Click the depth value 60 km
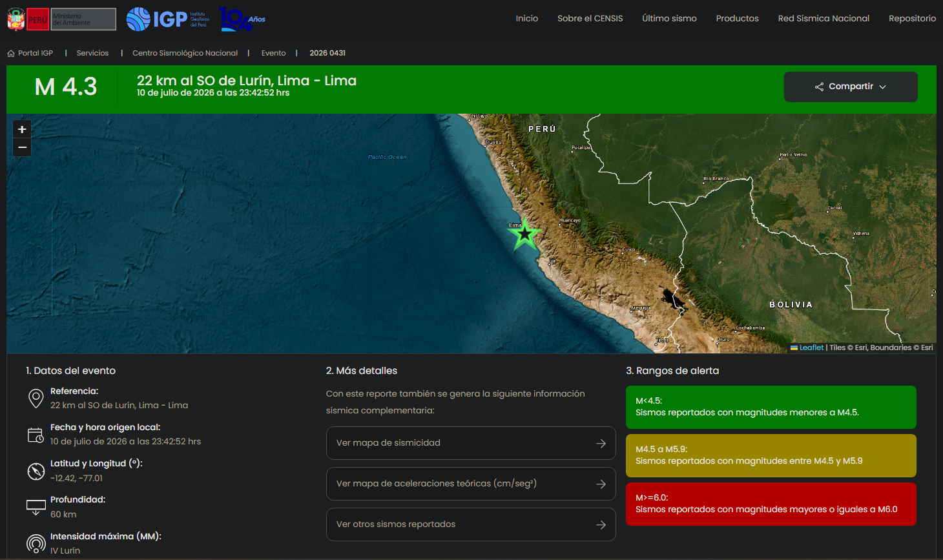The height and width of the screenshot is (560, 943). [x=63, y=515]
